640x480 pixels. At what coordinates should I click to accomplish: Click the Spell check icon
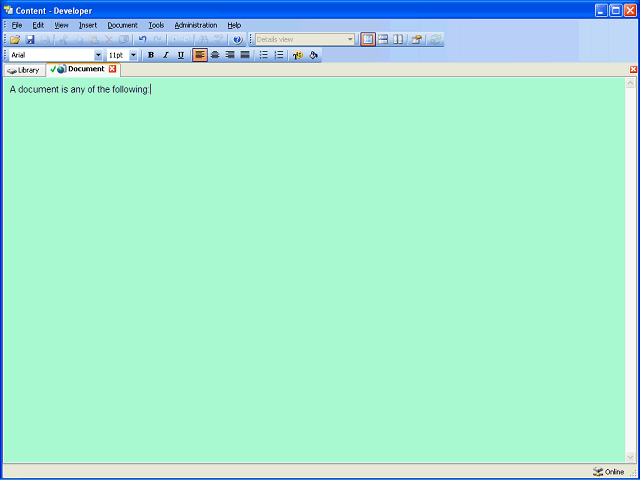[219, 40]
